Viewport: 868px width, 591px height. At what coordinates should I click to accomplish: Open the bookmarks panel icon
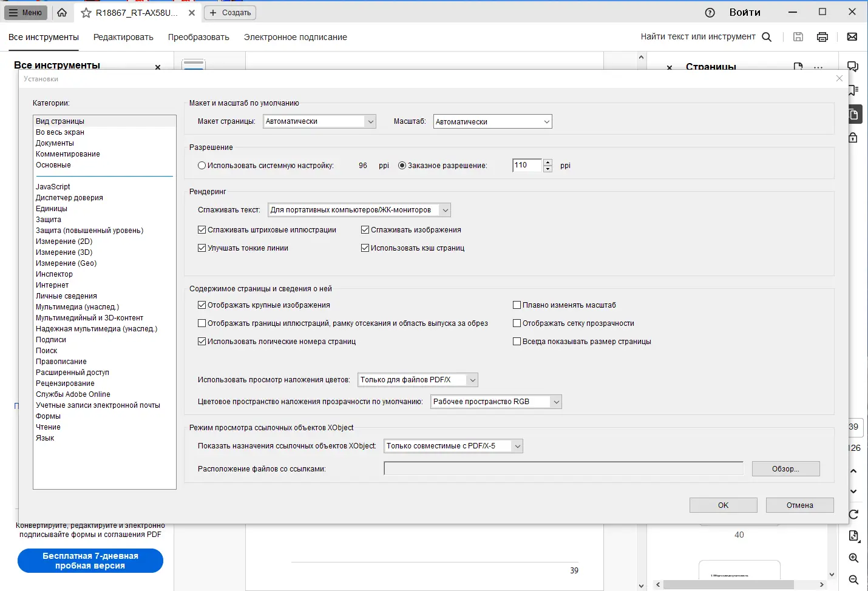click(x=853, y=90)
